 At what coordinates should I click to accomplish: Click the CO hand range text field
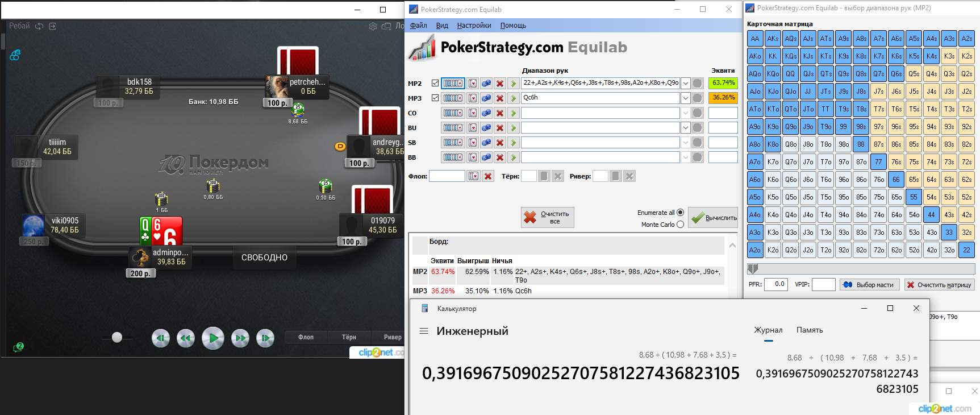(x=600, y=113)
